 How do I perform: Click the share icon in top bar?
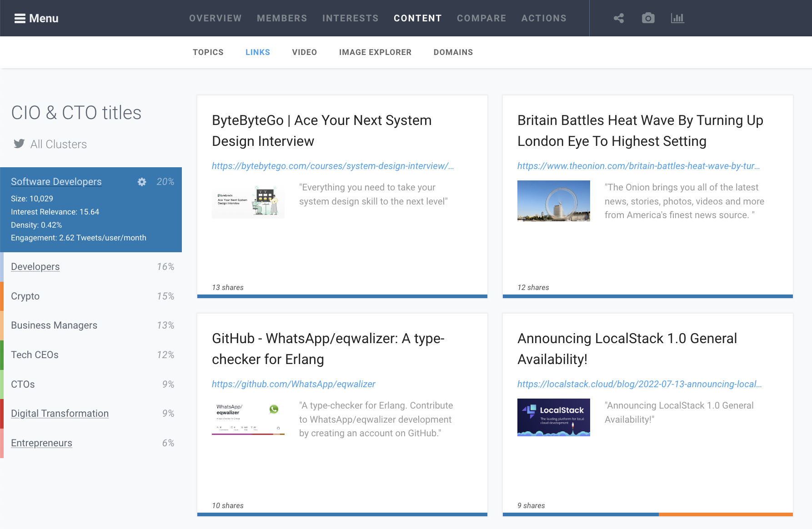pyautogui.click(x=618, y=18)
